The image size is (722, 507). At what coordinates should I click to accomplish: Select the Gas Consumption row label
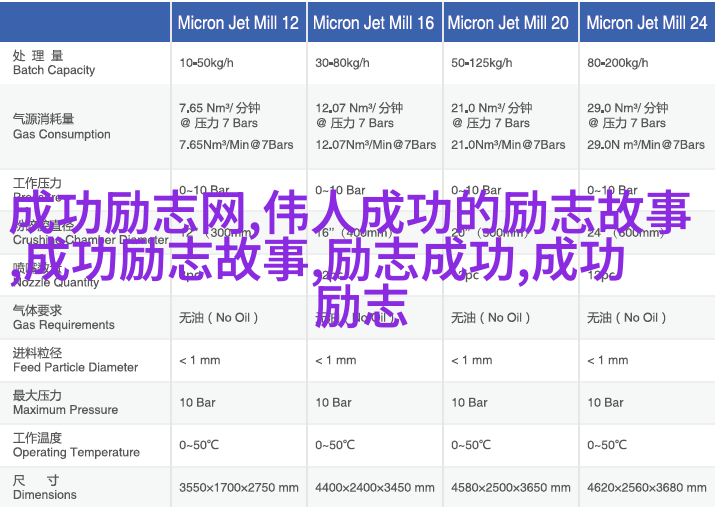point(61,127)
